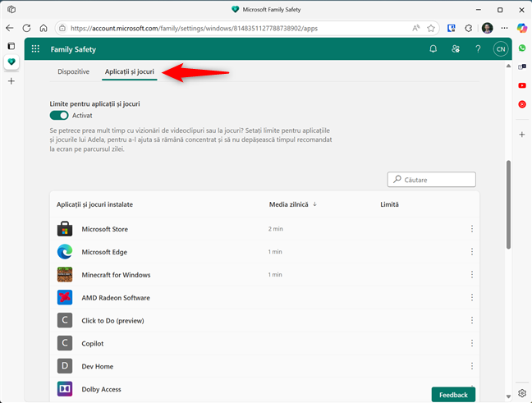Image resolution: width=532 pixels, height=403 pixels.
Task: Open Minecraft for Windows app details
Action: [116, 275]
